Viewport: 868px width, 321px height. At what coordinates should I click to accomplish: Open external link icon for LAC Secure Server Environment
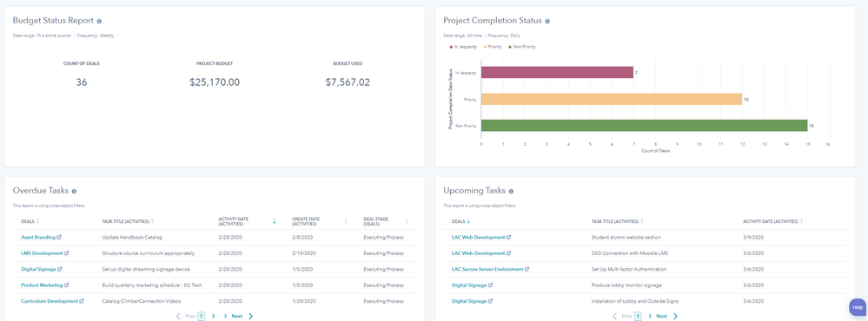527,269
